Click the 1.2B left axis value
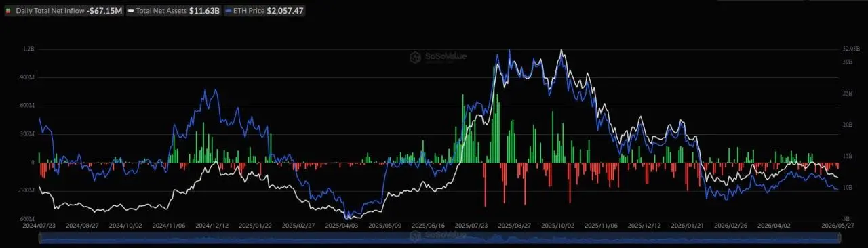 coord(28,49)
